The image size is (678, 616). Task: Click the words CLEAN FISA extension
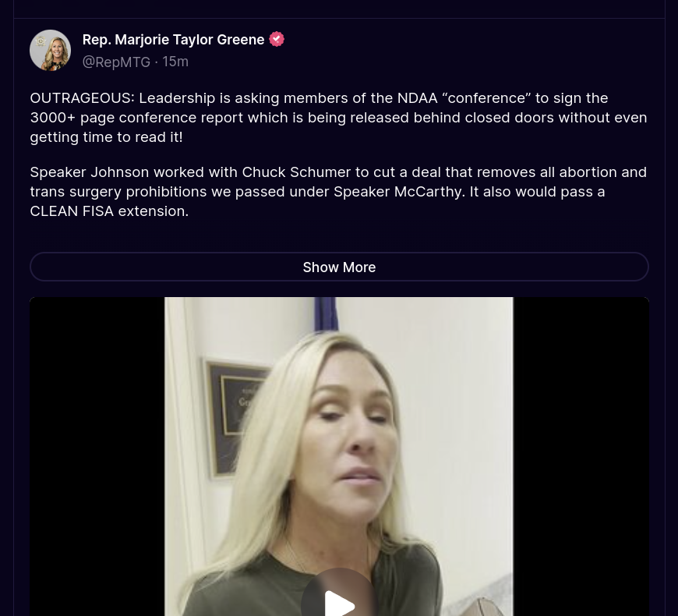click(109, 211)
